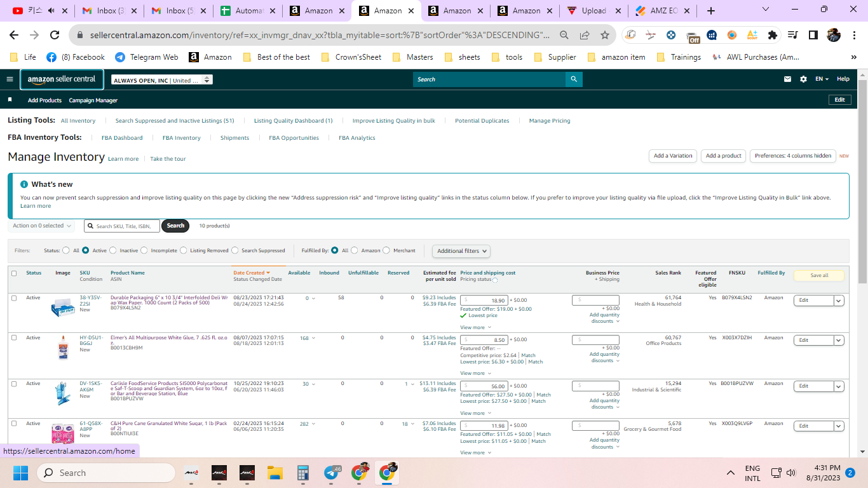Click the SKU, Title, ISBN search field
The height and width of the screenshot is (488, 868).
[x=122, y=226]
